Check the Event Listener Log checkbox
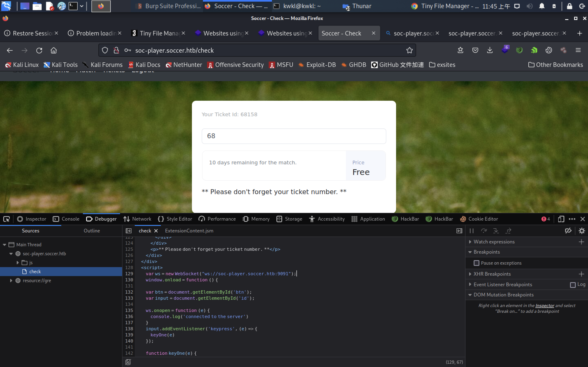Viewport: 588px width, 367px height. 573,285
